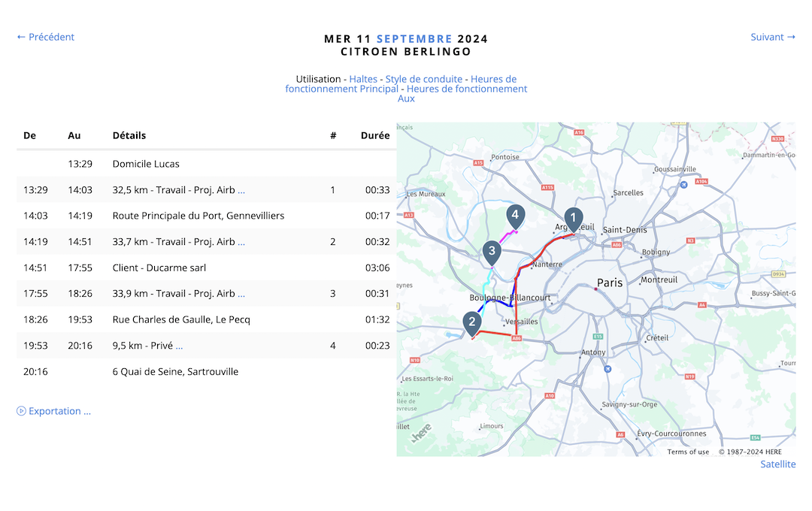Click '9,5 km - Privé' trip text

pos(142,346)
